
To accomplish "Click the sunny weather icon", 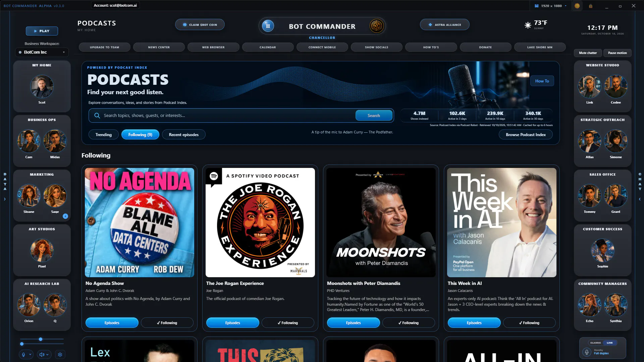I will (528, 25).
